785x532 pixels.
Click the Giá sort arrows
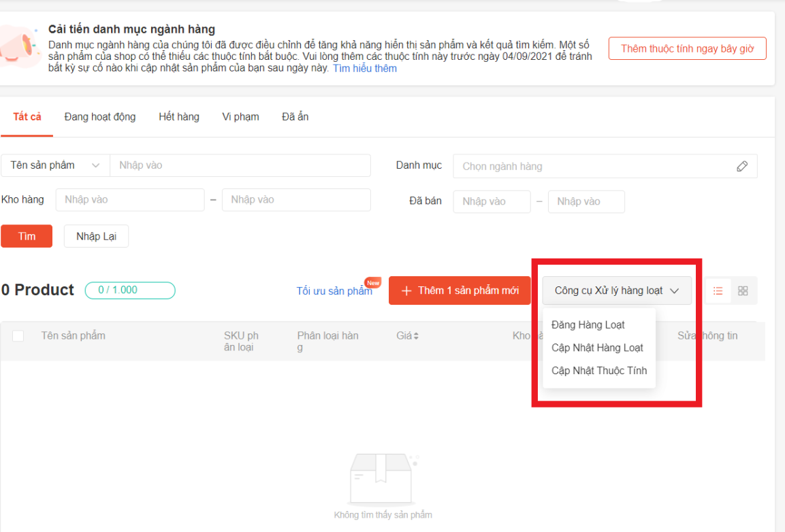click(416, 336)
